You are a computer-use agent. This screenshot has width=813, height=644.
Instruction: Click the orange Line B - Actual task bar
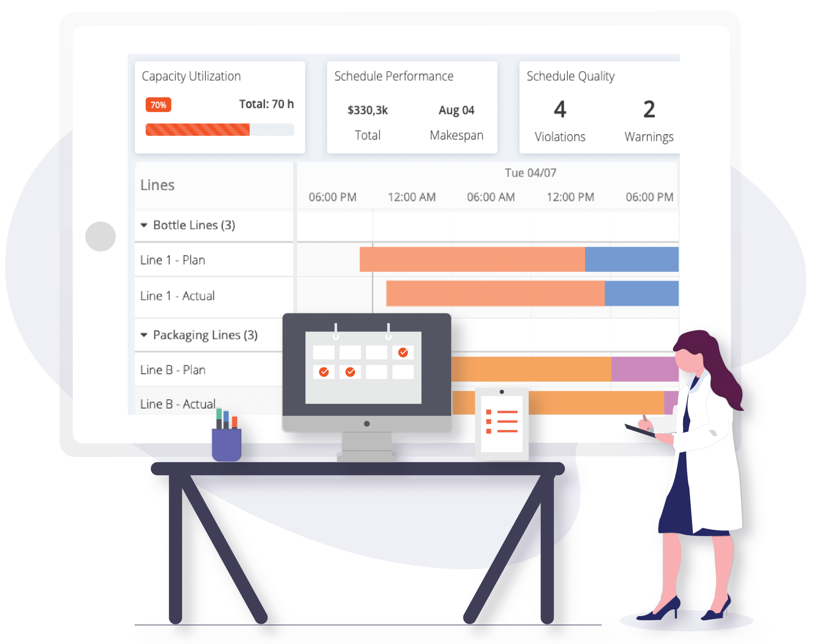[596, 402]
